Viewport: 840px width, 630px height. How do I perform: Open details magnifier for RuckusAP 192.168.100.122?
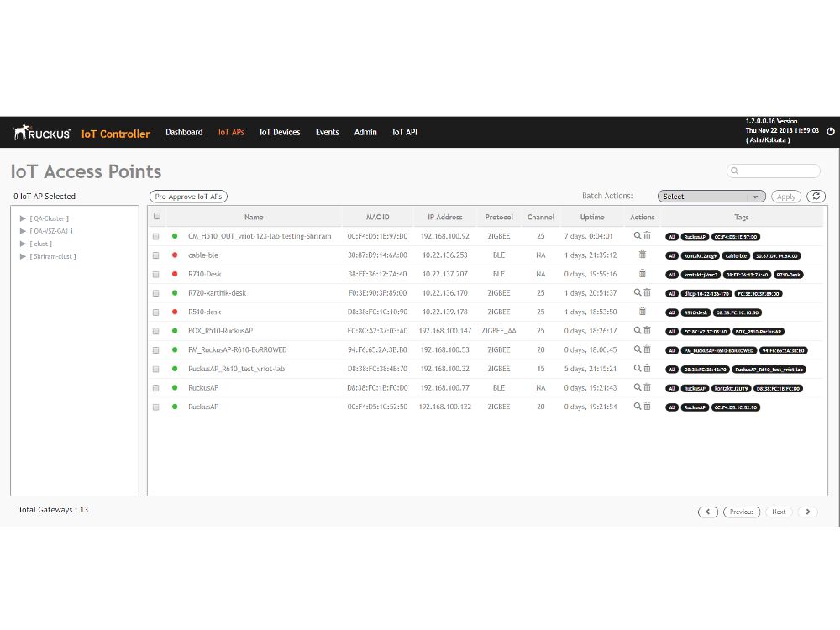point(638,407)
